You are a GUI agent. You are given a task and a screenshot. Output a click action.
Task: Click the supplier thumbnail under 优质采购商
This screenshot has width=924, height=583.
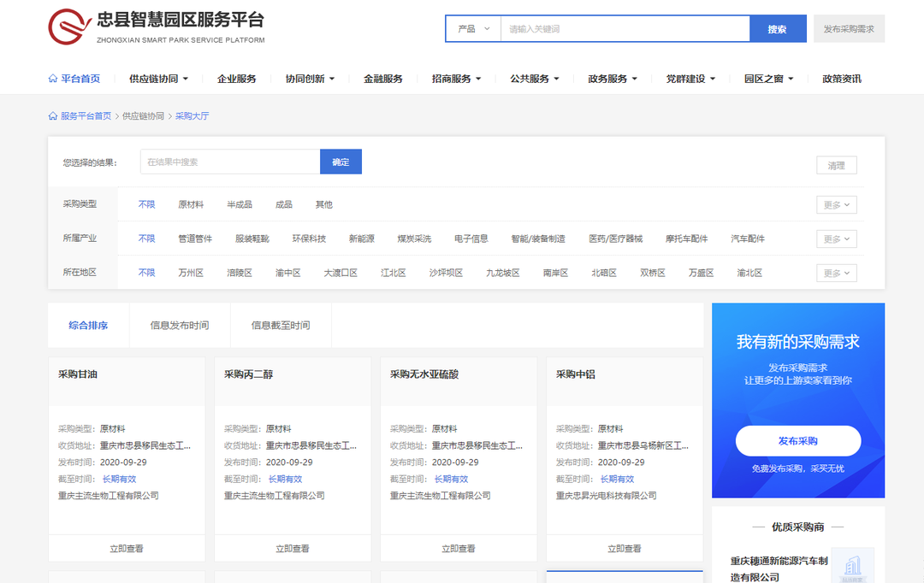pos(852,565)
